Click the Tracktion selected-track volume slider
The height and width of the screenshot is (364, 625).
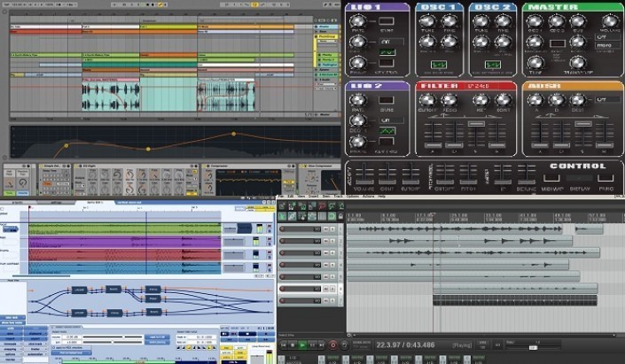pyautogui.click(x=113, y=337)
